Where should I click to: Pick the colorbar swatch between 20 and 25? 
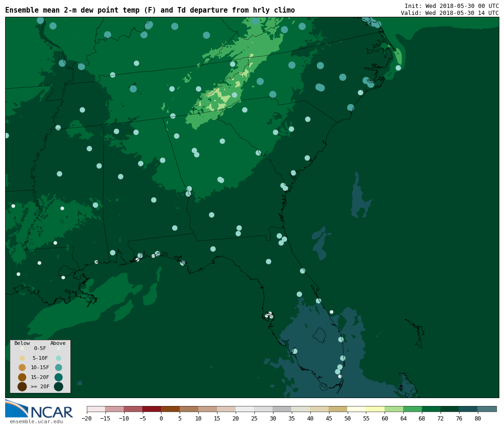point(245,409)
